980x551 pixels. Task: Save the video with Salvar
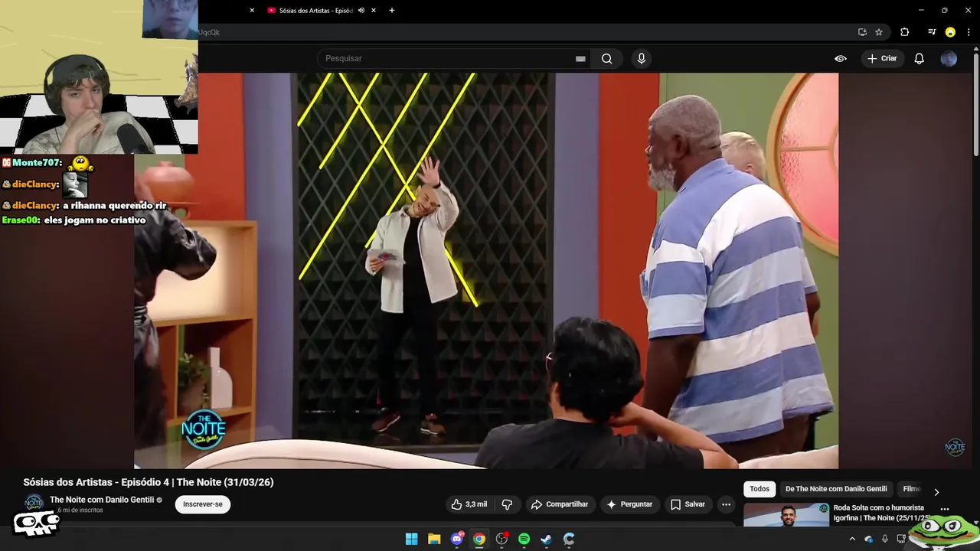pyautogui.click(x=688, y=504)
